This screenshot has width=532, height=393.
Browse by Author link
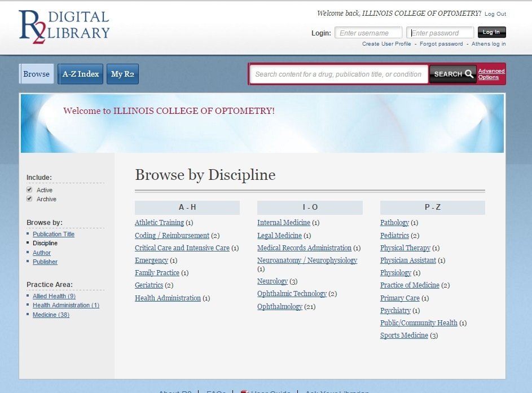click(42, 253)
